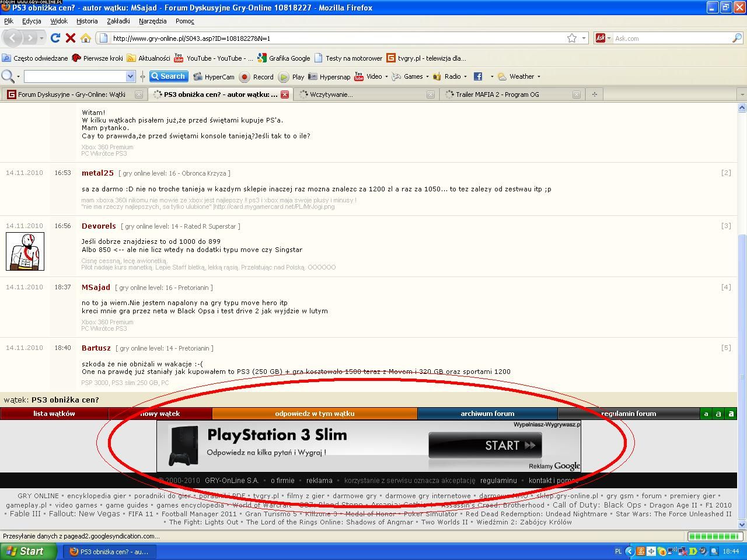This screenshot has width=747, height=560.
Task: Select the largest font size 'a' button
Action: [x=731, y=414]
